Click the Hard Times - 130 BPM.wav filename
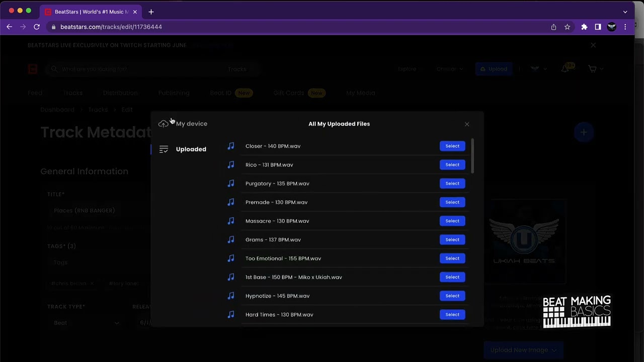The image size is (644, 362). point(279,314)
